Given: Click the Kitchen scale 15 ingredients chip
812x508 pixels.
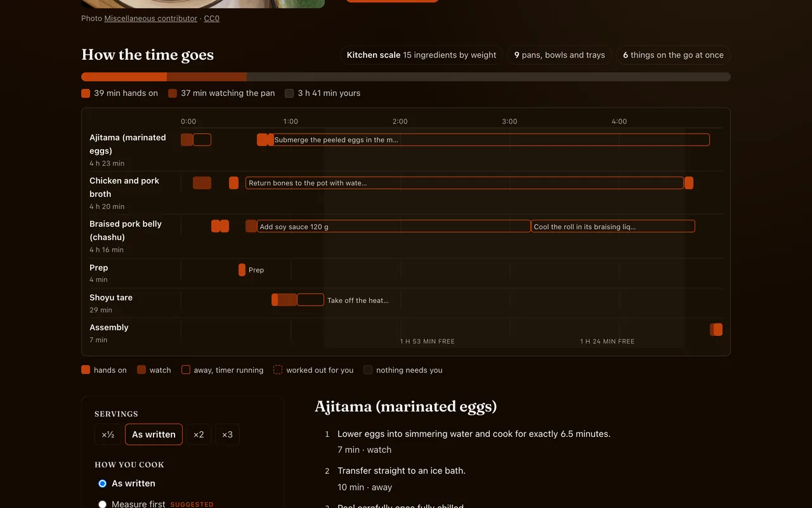Looking at the screenshot, I should point(421,55).
